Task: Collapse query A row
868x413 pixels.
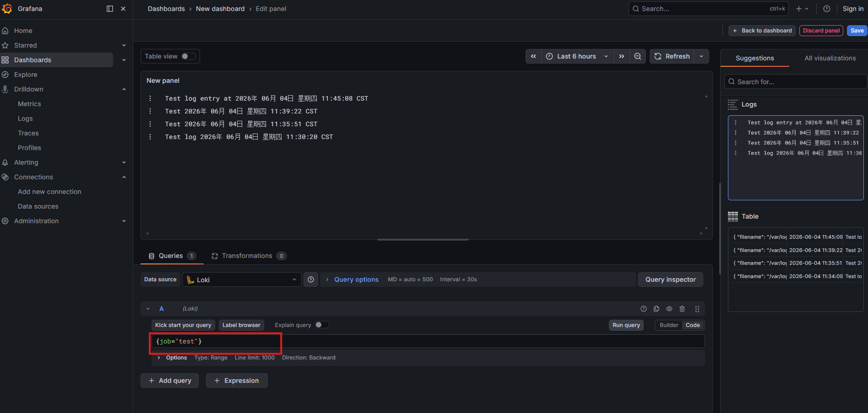Action: [x=148, y=309]
